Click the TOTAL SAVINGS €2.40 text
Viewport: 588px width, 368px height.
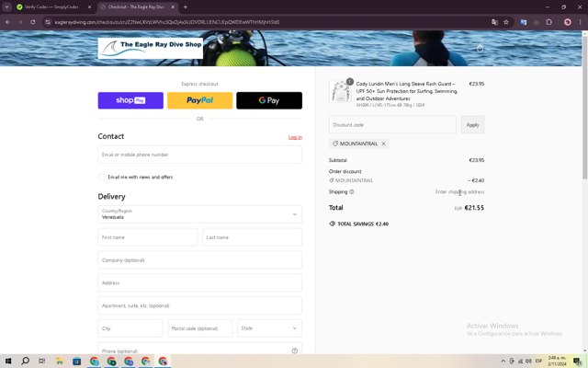363,224
